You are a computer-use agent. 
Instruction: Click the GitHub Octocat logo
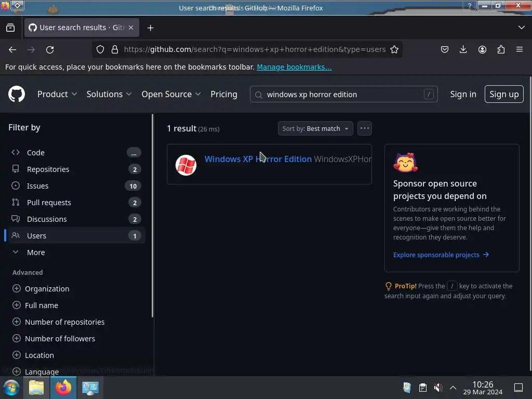click(x=17, y=94)
